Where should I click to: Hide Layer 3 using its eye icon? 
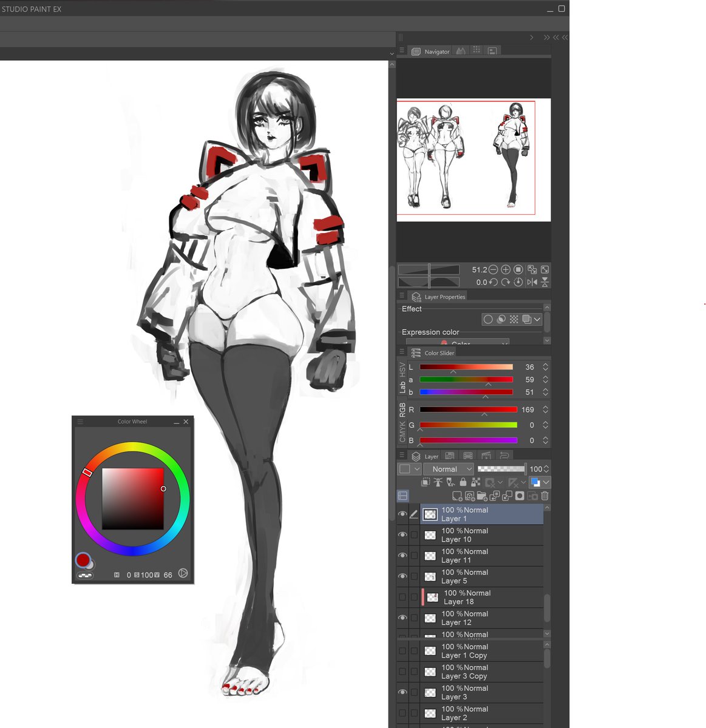click(x=402, y=692)
